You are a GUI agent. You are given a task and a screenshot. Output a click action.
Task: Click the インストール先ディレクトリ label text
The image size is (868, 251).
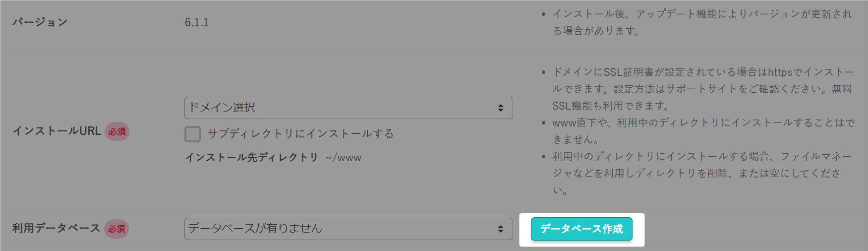[x=251, y=157]
